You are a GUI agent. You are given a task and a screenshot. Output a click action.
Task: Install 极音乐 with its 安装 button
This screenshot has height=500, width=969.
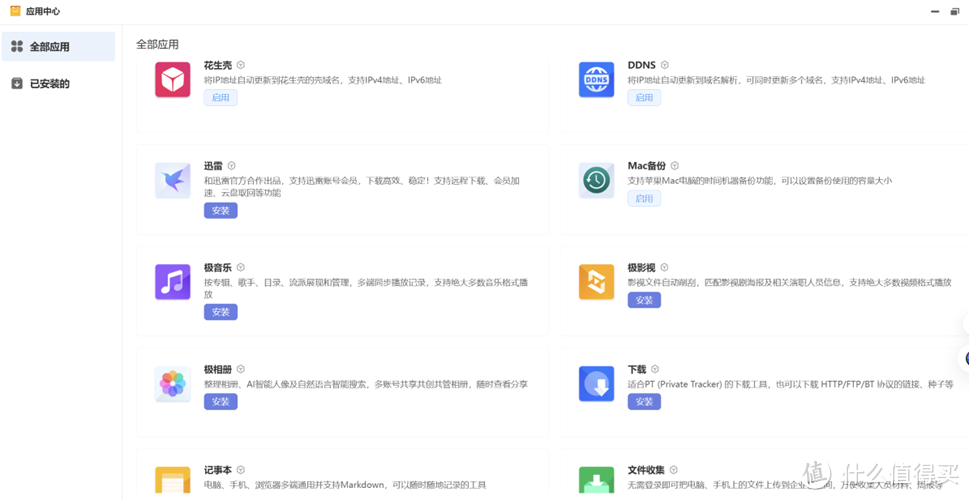click(x=221, y=312)
